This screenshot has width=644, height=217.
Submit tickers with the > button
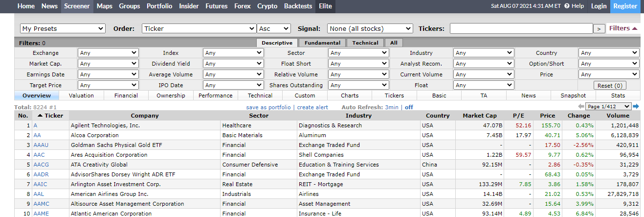[x=599, y=29]
